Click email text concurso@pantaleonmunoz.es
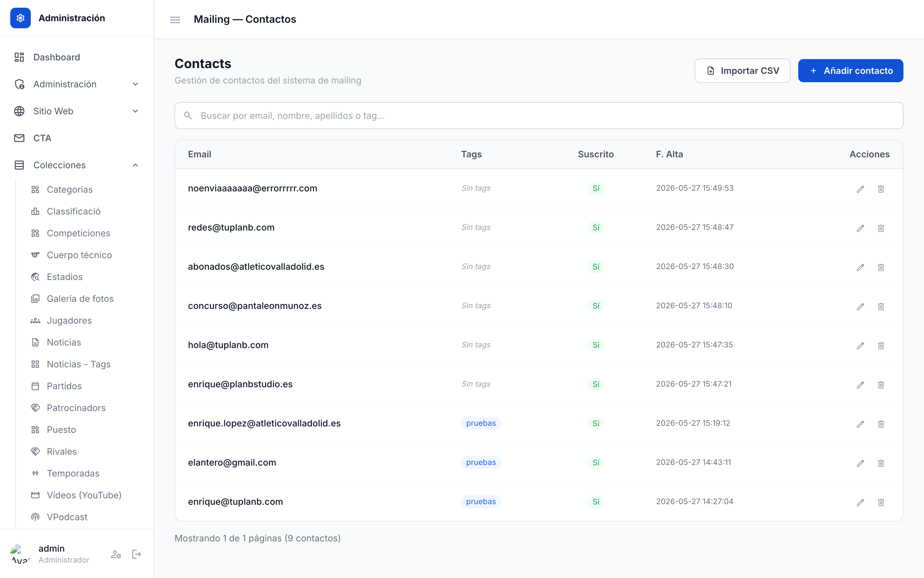 click(255, 306)
